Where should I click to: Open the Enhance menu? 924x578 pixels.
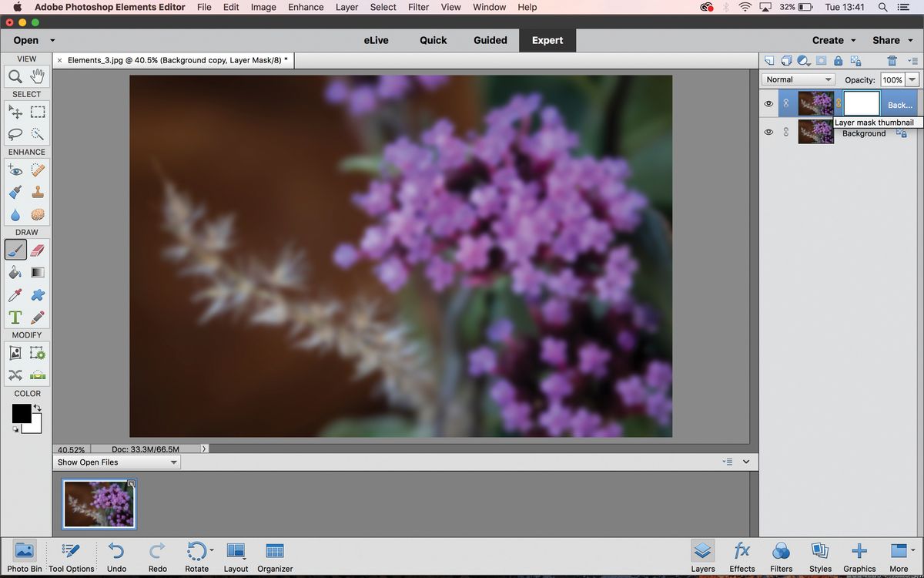pos(306,7)
